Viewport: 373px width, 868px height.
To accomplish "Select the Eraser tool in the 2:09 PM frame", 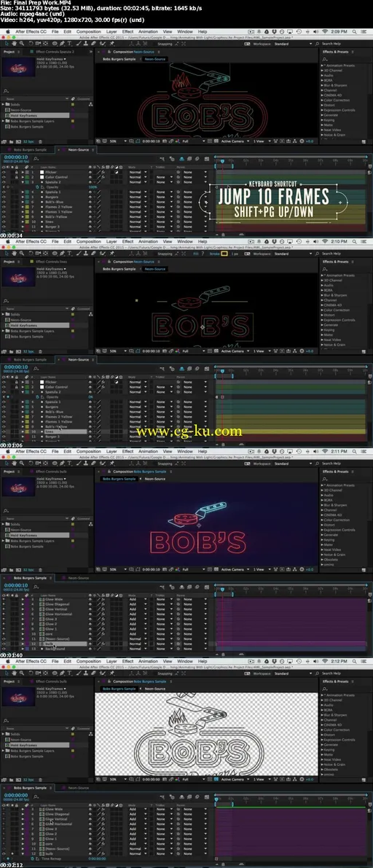I will (93, 43).
